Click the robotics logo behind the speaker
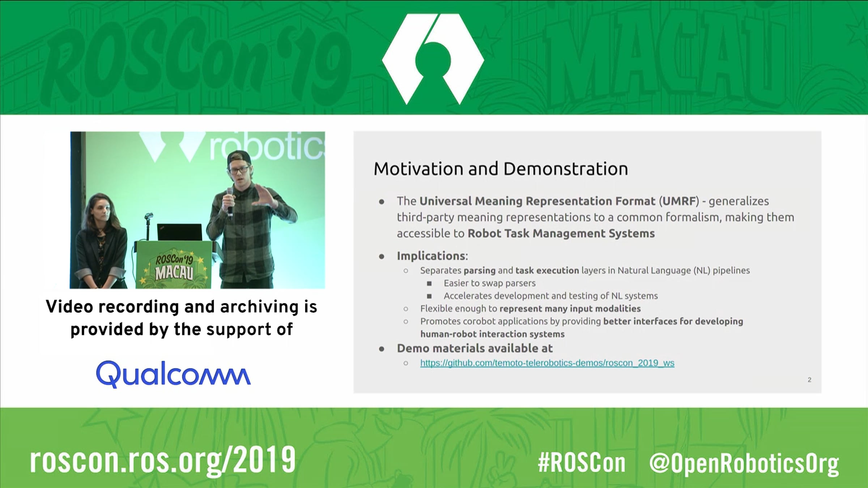 point(231,146)
